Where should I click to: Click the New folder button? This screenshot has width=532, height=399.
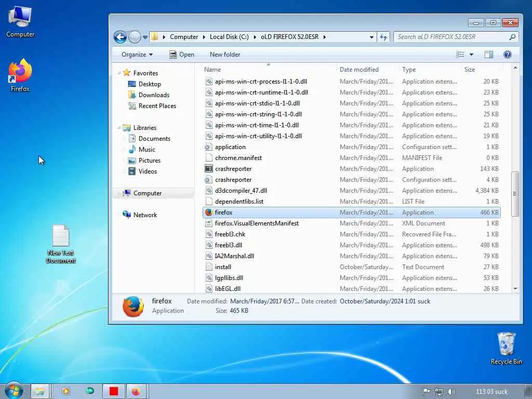click(x=224, y=55)
